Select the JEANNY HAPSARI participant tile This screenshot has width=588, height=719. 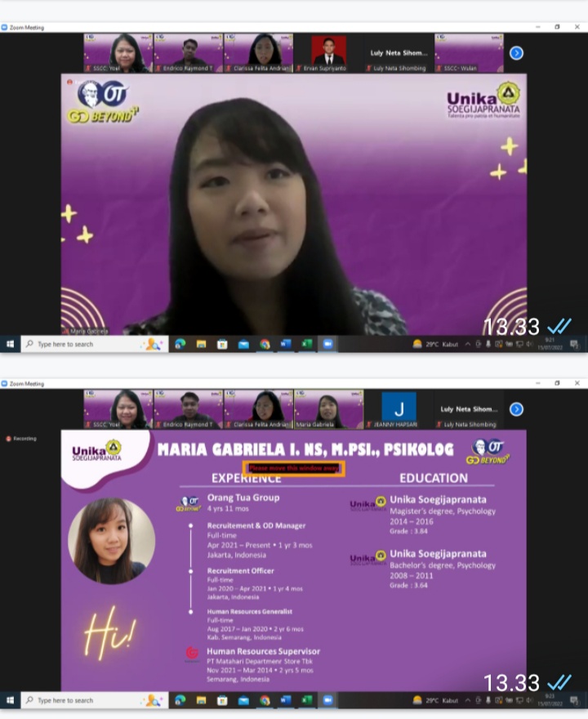point(399,409)
